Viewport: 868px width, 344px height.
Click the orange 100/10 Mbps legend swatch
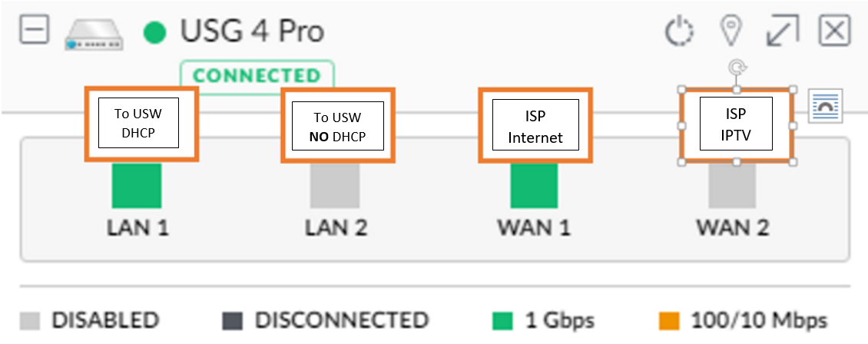click(669, 321)
